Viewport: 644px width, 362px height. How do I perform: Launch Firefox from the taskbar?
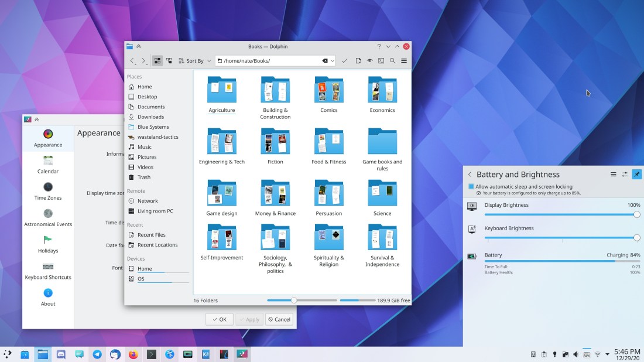[x=133, y=354]
